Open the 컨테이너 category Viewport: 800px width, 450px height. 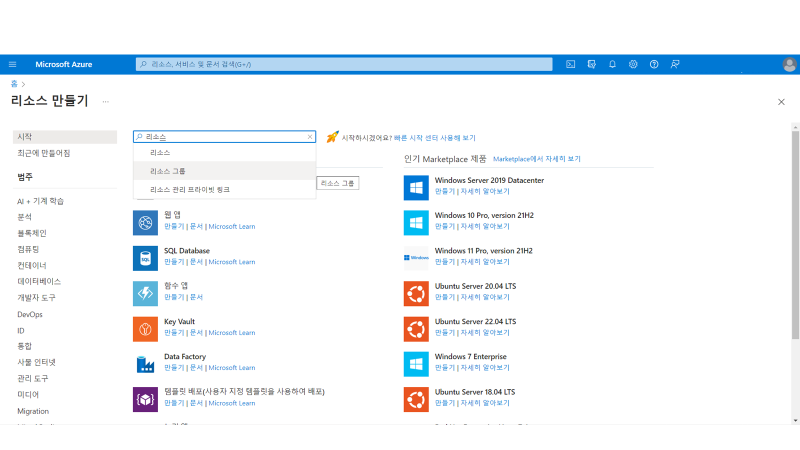pos(32,265)
